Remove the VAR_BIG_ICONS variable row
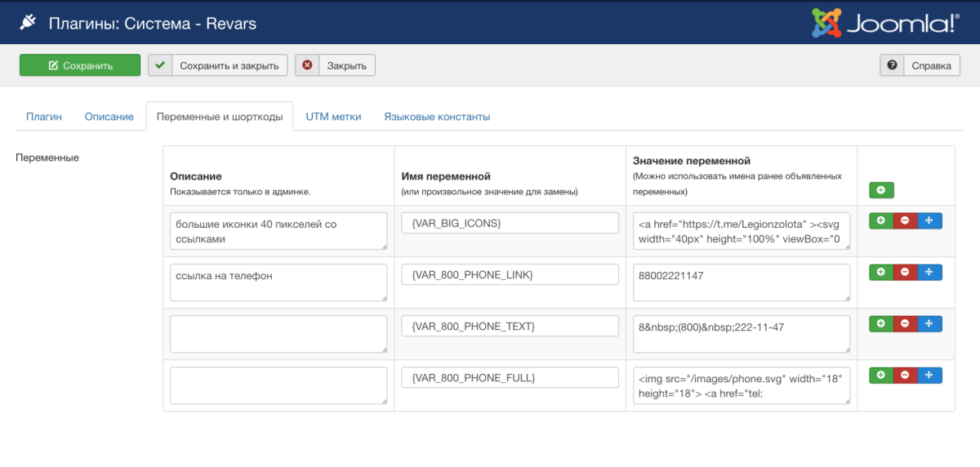The width and height of the screenshot is (980, 467). (x=905, y=221)
